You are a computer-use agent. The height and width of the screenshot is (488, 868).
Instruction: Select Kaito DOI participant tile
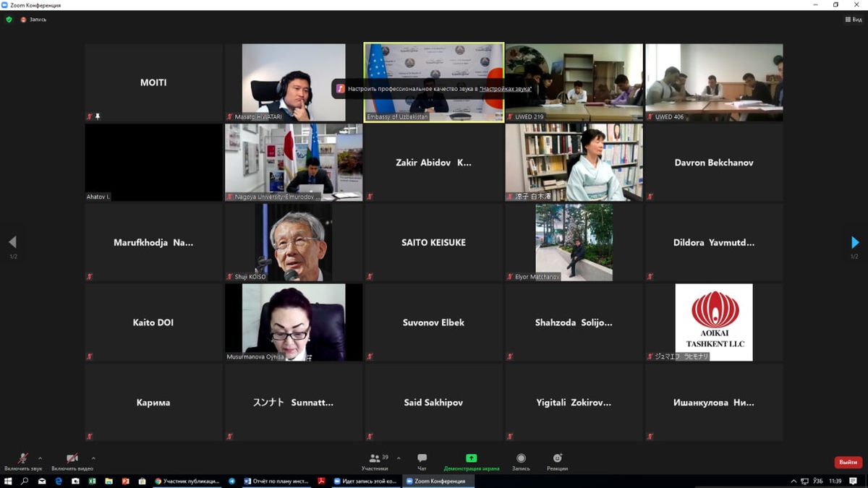click(153, 322)
